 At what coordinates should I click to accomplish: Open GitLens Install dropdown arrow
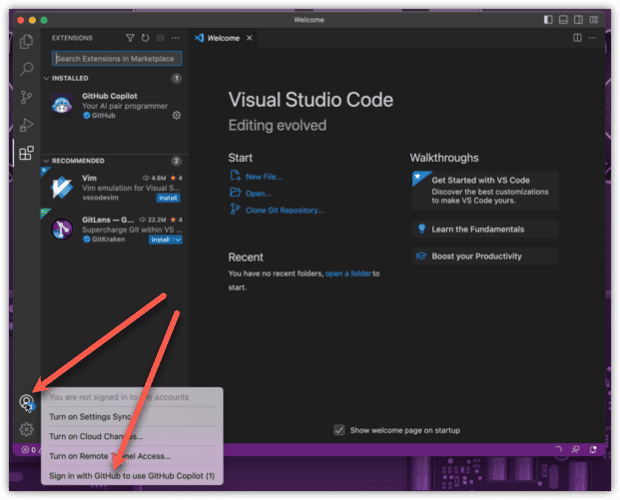point(178,240)
